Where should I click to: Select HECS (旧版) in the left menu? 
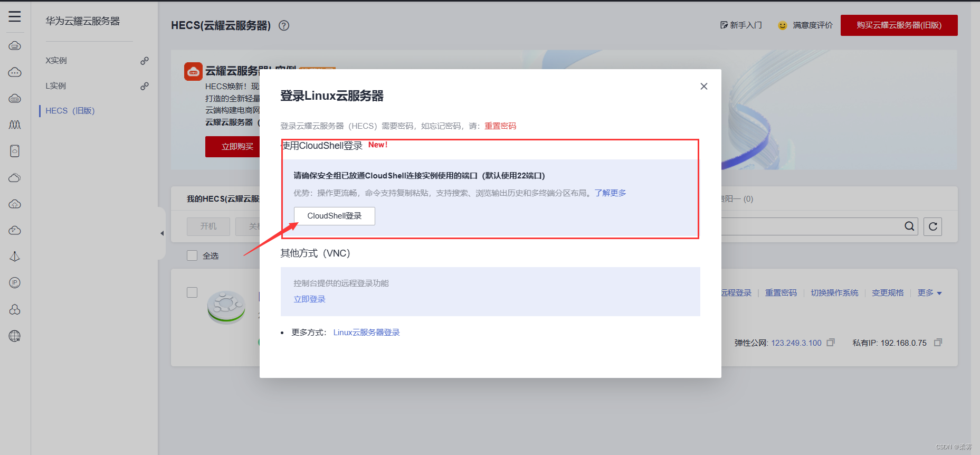[x=70, y=111]
